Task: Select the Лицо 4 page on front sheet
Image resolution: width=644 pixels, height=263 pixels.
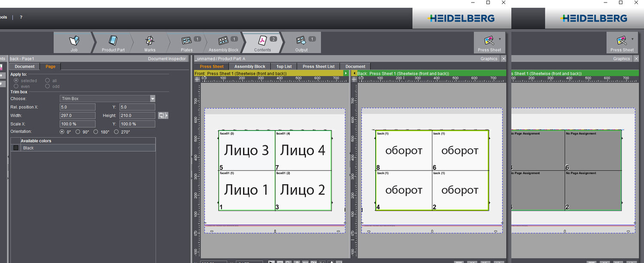Action: [x=303, y=150]
